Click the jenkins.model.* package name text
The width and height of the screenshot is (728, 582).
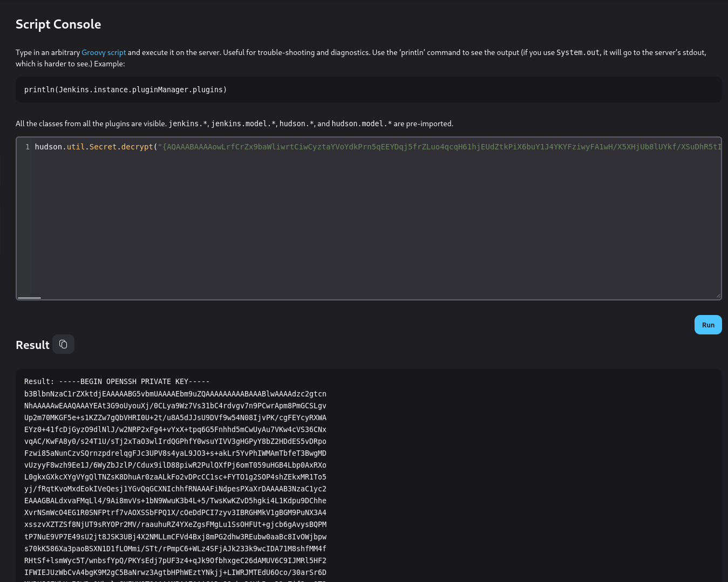243,124
